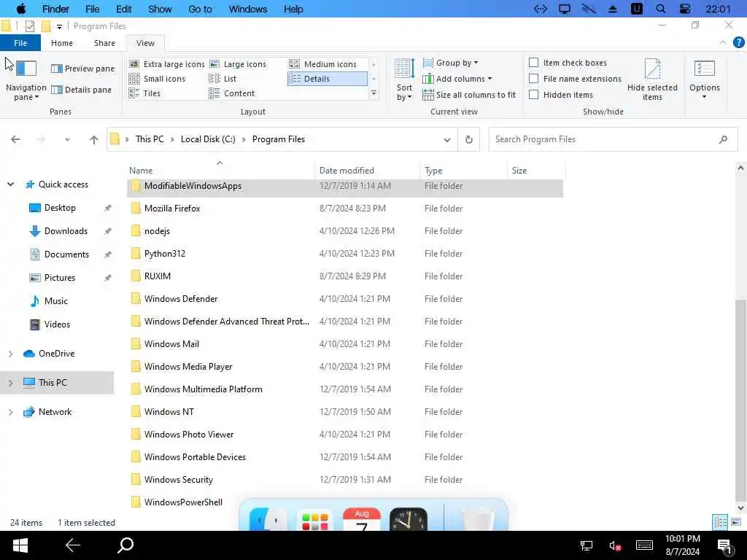Expand the Network tree node
The height and width of the screenshot is (560, 747).
[10, 412]
